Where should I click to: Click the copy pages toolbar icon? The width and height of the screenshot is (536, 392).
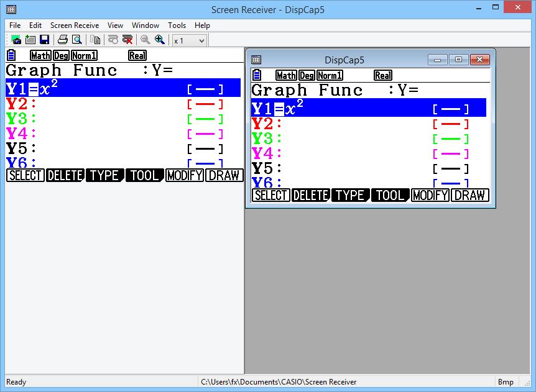(x=95, y=40)
